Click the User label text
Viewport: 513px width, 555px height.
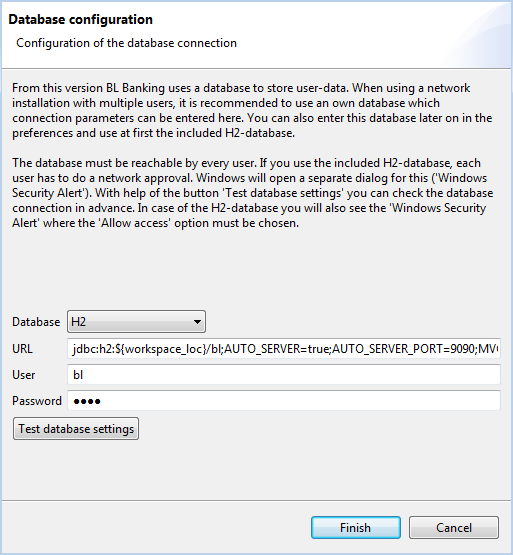coord(24,375)
